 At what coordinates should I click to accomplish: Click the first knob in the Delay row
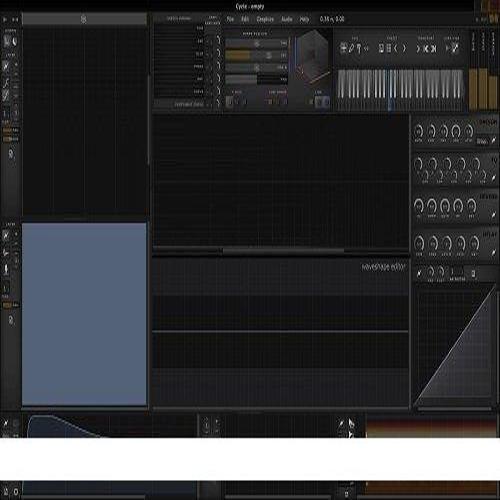419,244
